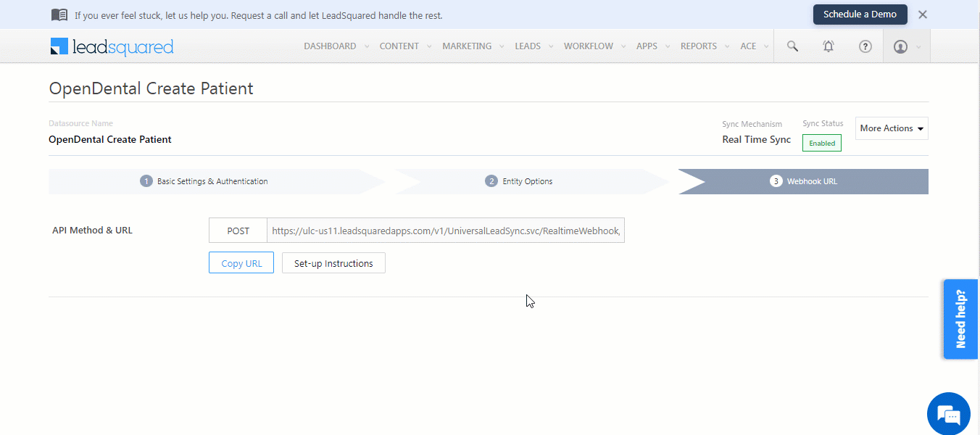The image size is (980, 435).
Task: Dismiss the top banner with X
Action: (923, 14)
